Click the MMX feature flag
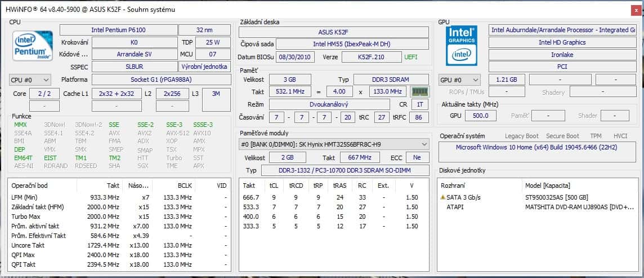Viewport: 644px width, 278px height. pyautogui.click(x=20, y=125)
